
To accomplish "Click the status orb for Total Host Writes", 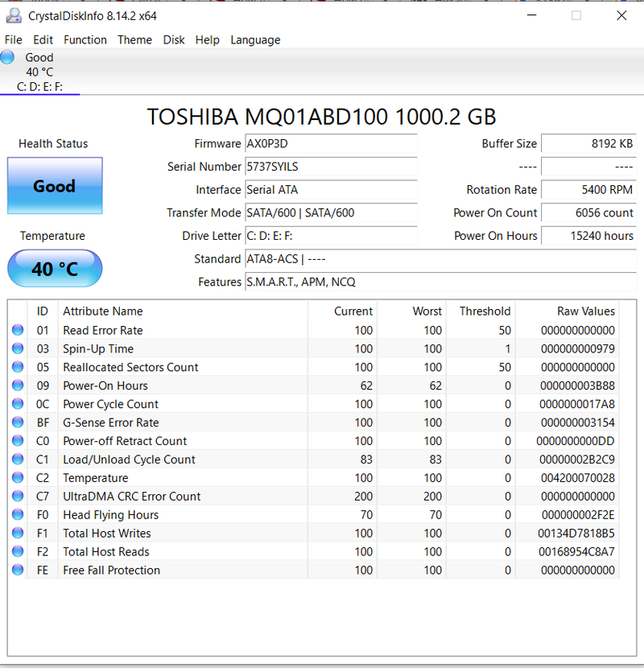I will point(18,533).
